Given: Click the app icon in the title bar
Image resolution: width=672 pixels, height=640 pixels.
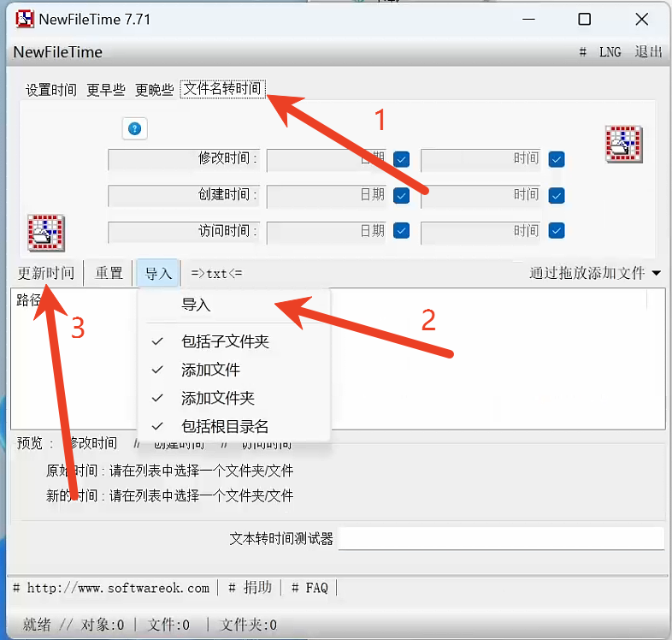Looking at the screenshot, I should point(25,20).
